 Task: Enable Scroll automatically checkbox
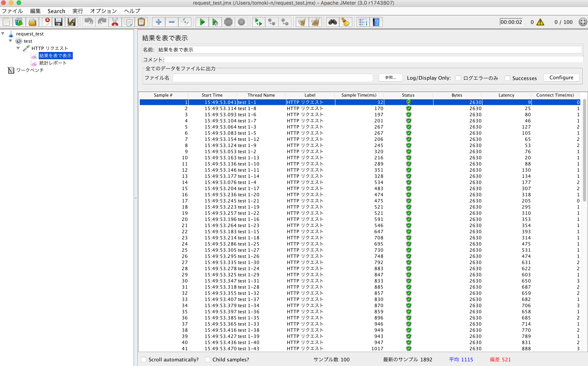click(144, 359)
